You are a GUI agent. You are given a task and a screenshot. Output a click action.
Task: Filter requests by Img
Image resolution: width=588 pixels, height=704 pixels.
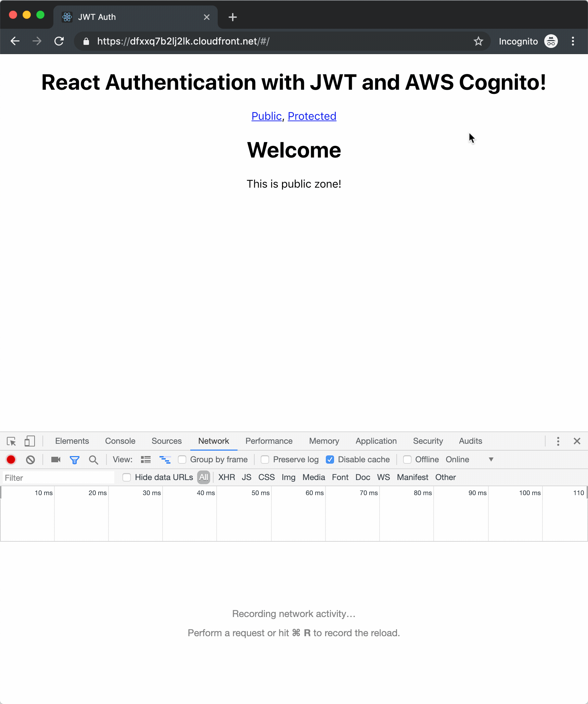[289, 477]
